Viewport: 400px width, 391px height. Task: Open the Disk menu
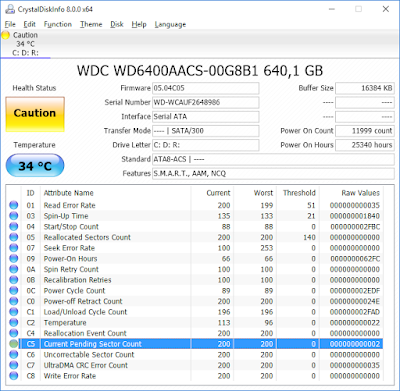[x=117, y=24]
